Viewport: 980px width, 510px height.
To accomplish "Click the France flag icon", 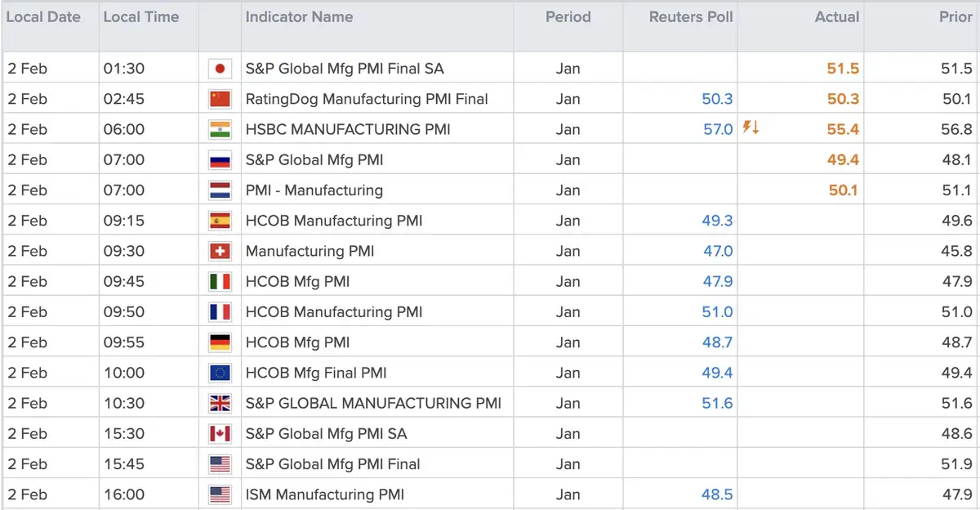I will [220, 311].
